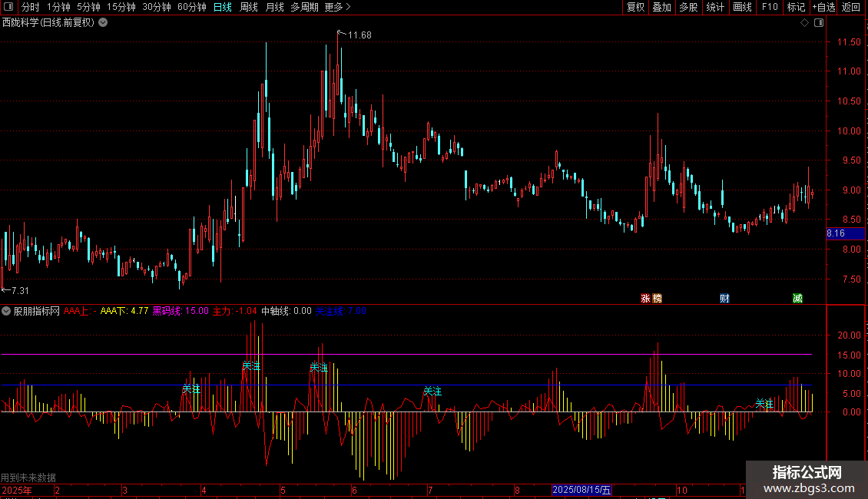Click month 6 on the time axis
868x499 pixels.
(354, 490)
